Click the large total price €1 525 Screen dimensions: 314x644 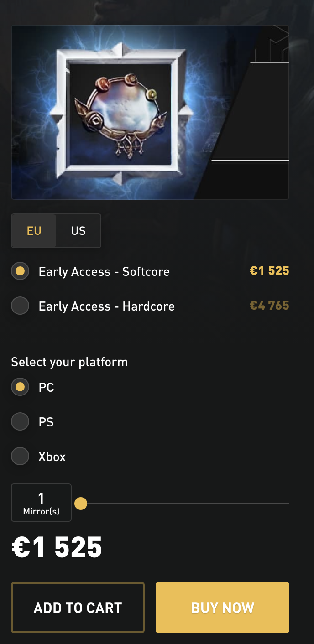click(57, 548)
